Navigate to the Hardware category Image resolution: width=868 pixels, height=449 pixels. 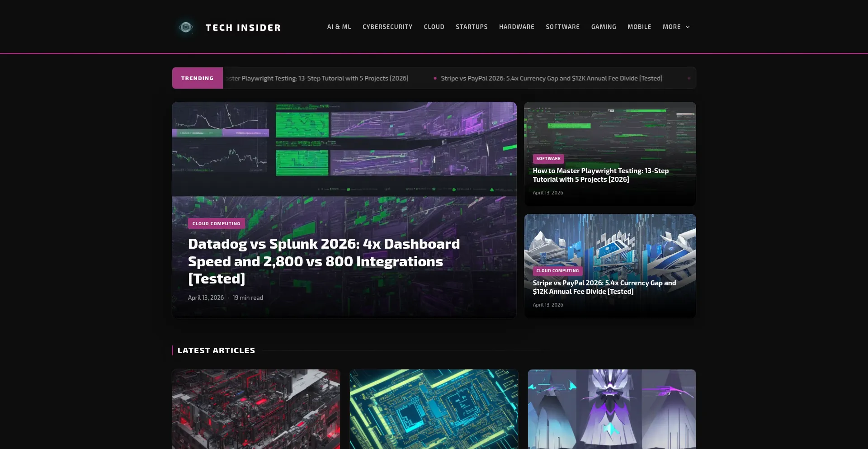(x=517, y=27)
